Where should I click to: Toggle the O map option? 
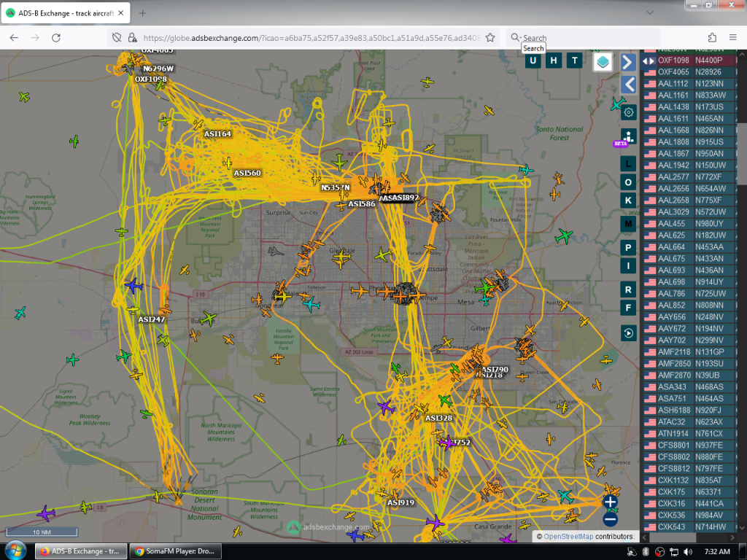[x=628, y=182]
